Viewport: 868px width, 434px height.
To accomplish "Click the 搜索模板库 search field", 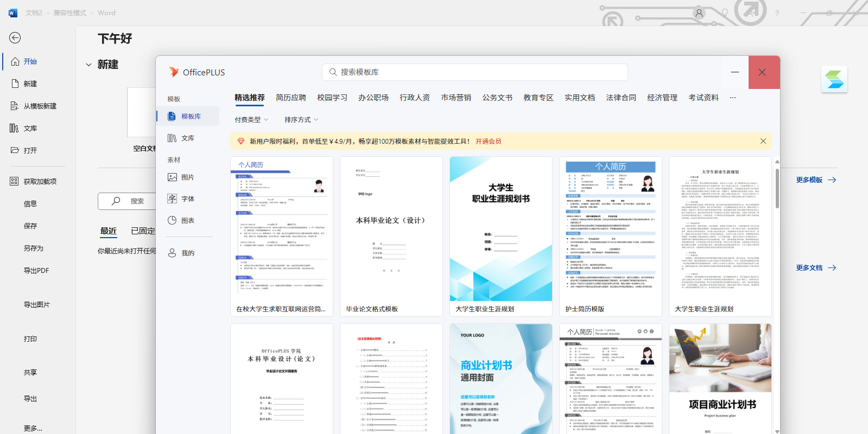I will coord(475,72).
